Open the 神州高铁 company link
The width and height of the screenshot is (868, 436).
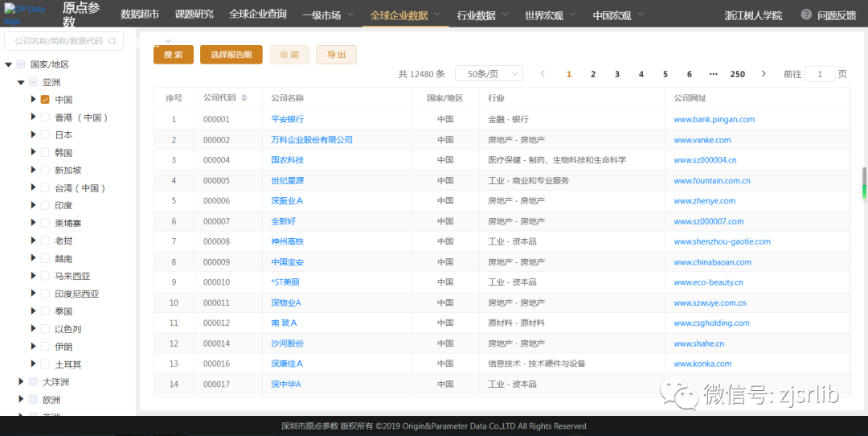pos(287,241)
